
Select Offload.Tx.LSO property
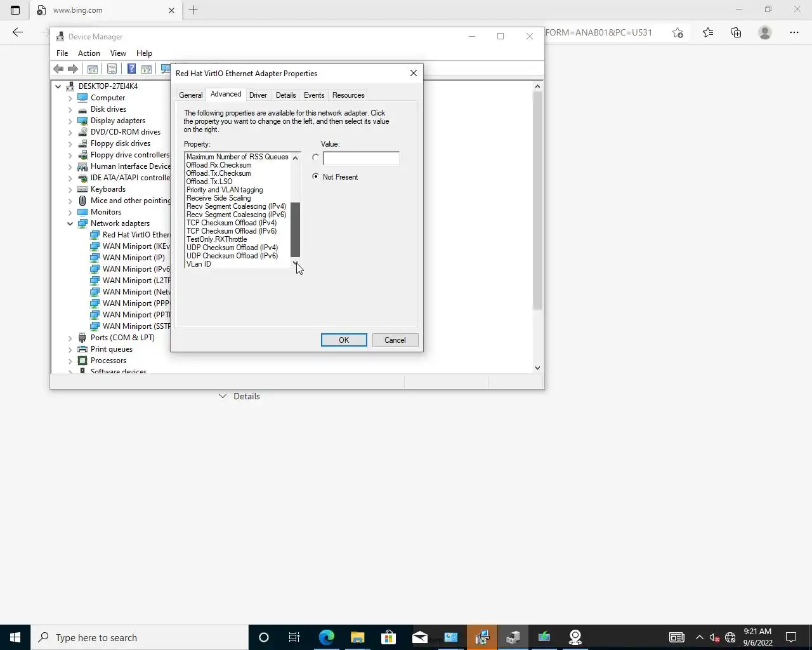click(x=209, y=182)
